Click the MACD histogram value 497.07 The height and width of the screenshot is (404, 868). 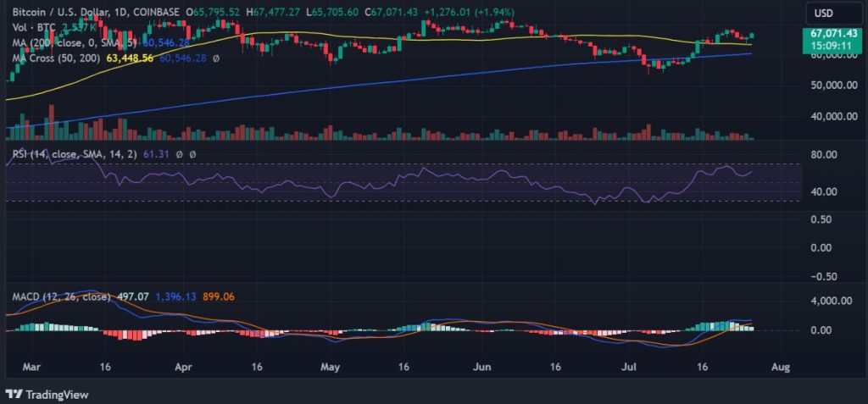pos(131,296)
